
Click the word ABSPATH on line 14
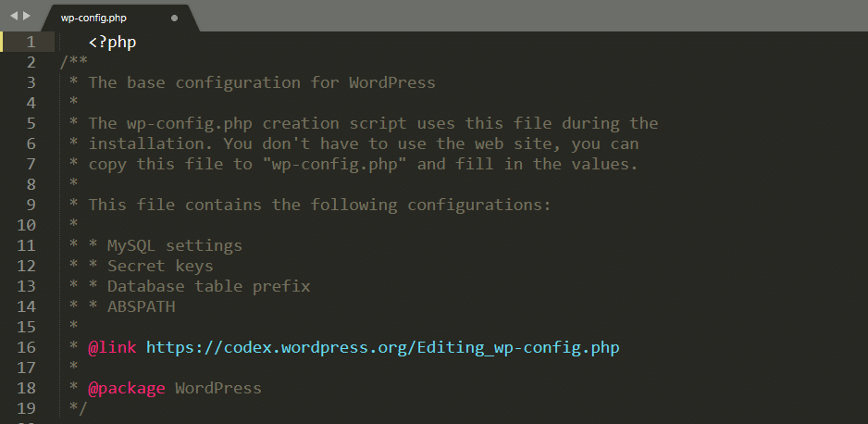(141, 307)
